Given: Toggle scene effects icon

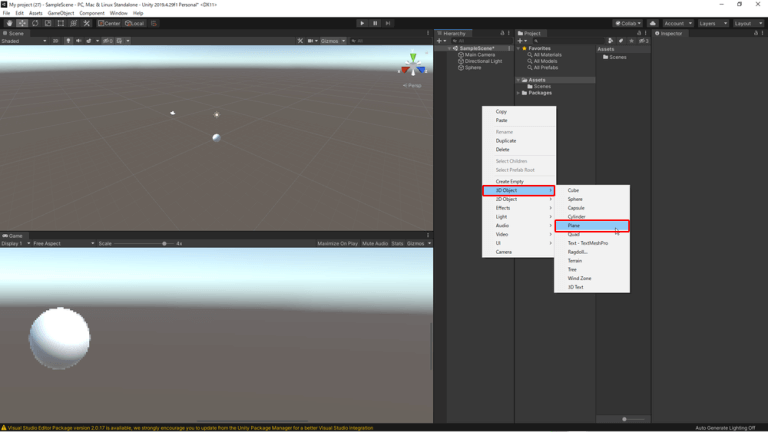Looking at the screenshot, I should point(89,41).
